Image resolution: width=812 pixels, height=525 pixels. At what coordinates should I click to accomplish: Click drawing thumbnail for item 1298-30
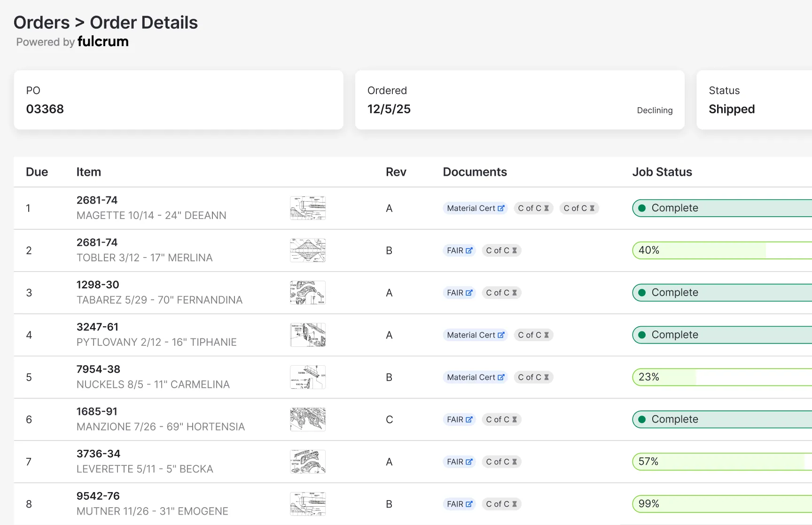click(308, 293)
